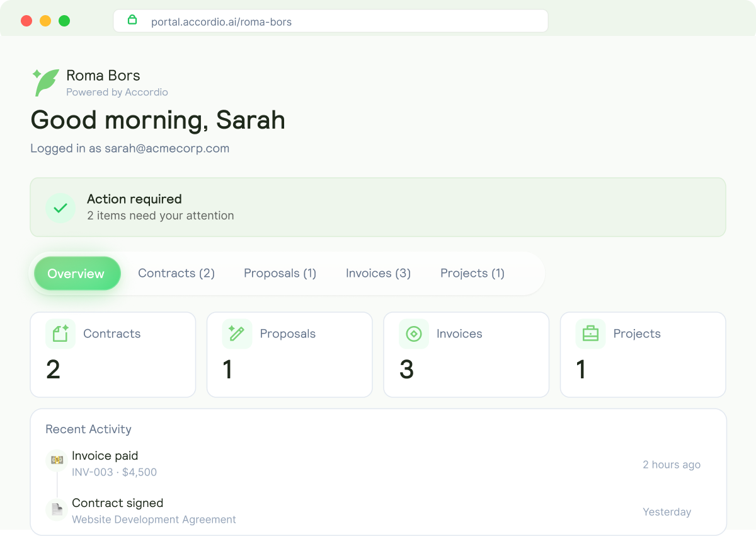756x536 pixels.
Task: Click the Invoices dollar icon
Action: (413, 334)
